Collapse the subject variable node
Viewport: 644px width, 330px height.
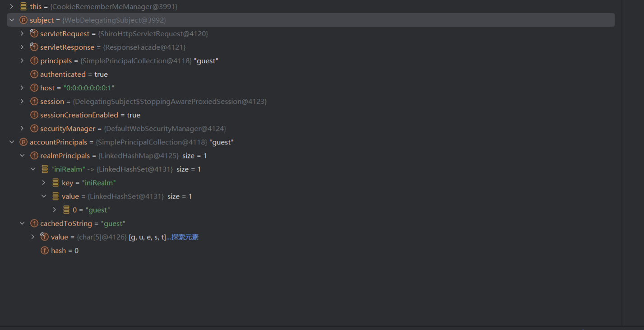pyautogui.click(x=12, y=20)
